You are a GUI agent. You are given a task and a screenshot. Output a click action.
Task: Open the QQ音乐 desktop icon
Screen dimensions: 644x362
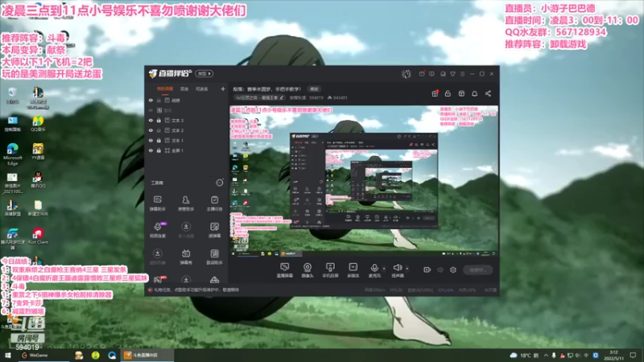tap(38, 123)
